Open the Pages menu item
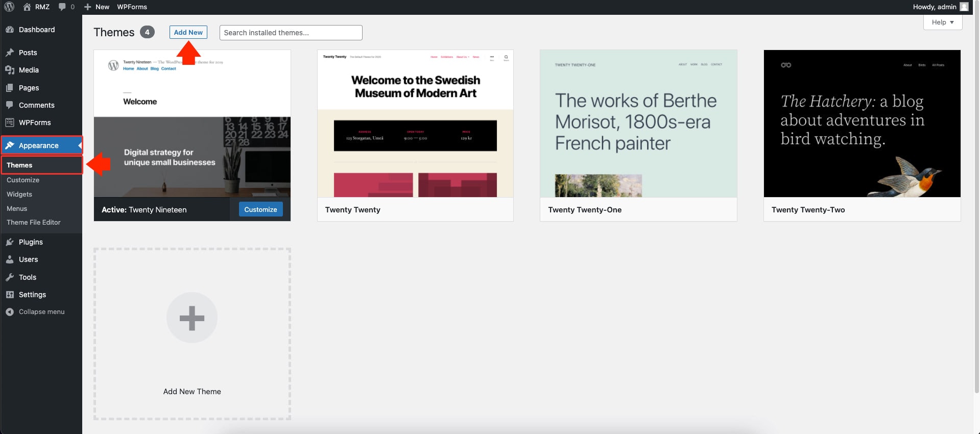The height and width of the screenshot is (434, 980). point(41,88)
